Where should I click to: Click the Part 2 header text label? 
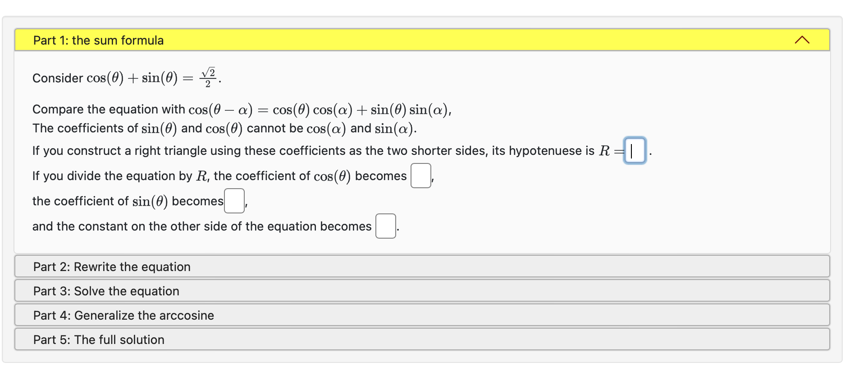(x=112, y=267)
